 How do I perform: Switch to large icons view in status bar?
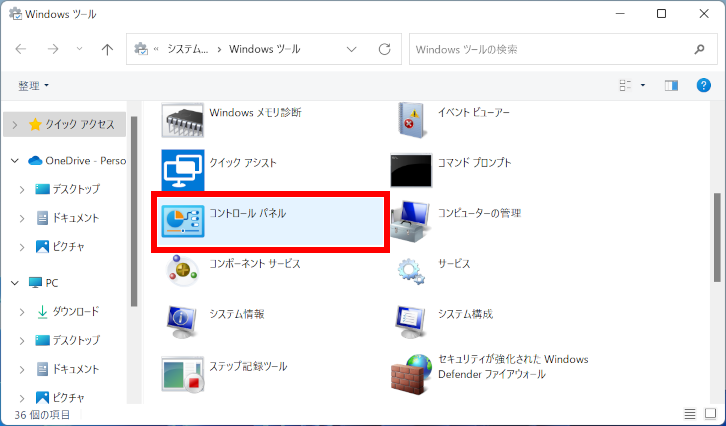(x=710, y=413)
